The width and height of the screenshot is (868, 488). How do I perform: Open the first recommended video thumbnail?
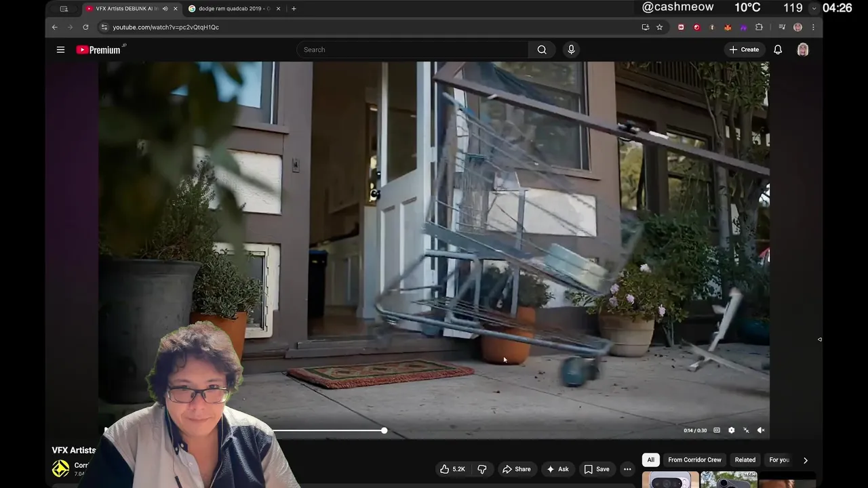coord(670,480)
